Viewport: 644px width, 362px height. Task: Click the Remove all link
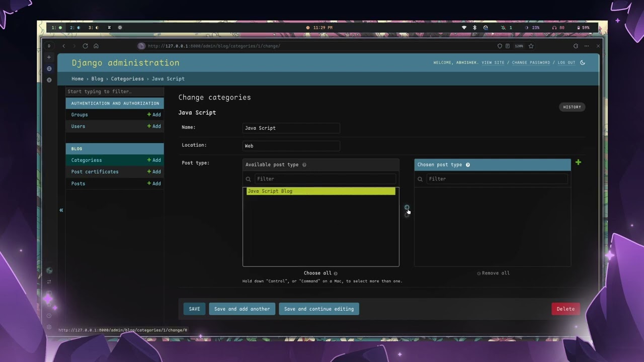click(x=493, y=273)
